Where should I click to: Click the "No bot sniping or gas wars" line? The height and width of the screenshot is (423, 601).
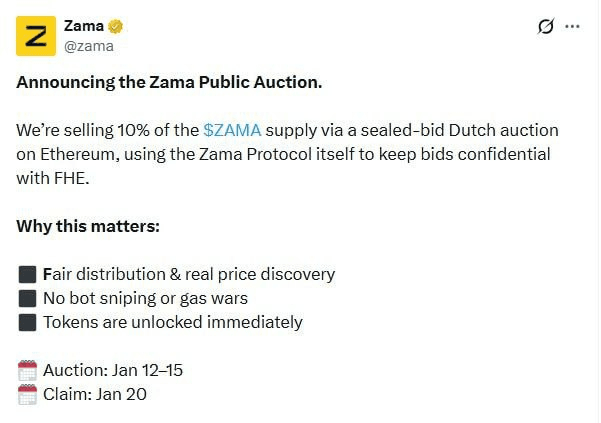(x=145, y=298)
